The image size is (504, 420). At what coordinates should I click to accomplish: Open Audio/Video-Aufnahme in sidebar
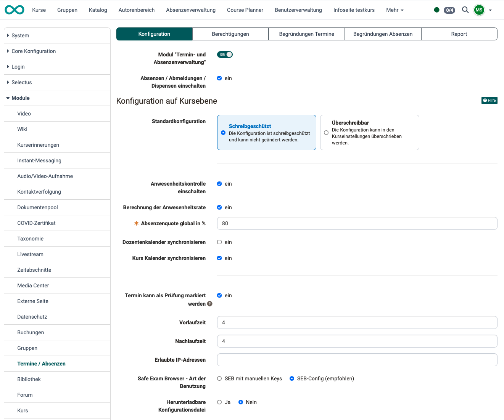click(x=57, y=176)
